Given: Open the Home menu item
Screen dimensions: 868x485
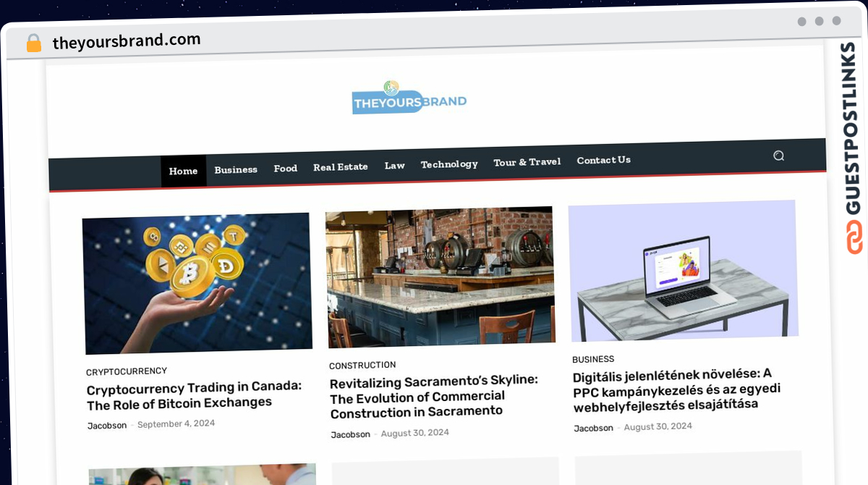Looking at the screenshot, I should pyautogui.click(x=183, y=171).
